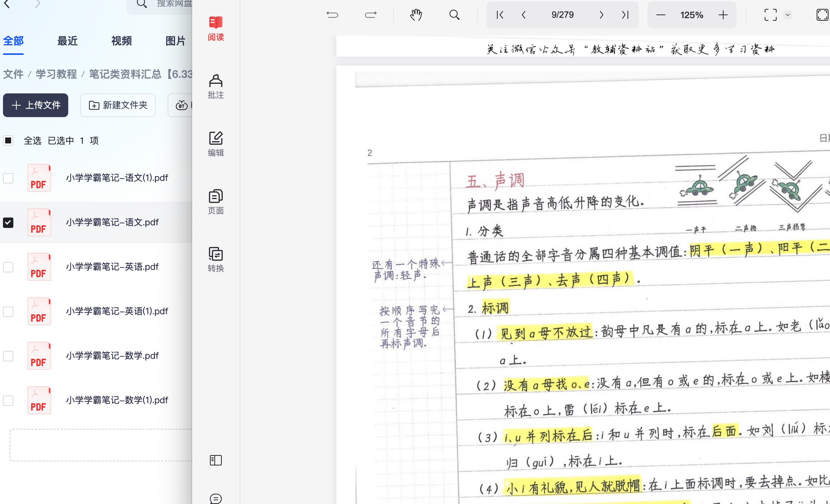
Task: Expand the fit-mode dropdown arrow
Action: (x=788, y=15)
